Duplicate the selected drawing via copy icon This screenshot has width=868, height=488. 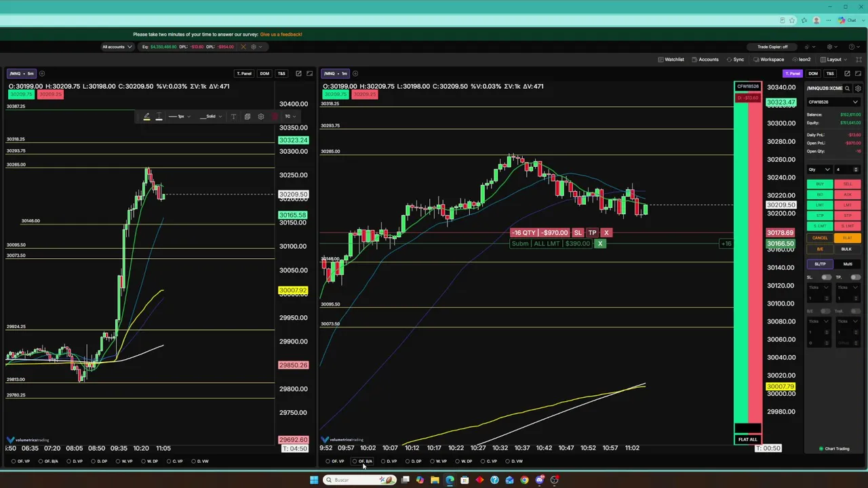point(247,117)
